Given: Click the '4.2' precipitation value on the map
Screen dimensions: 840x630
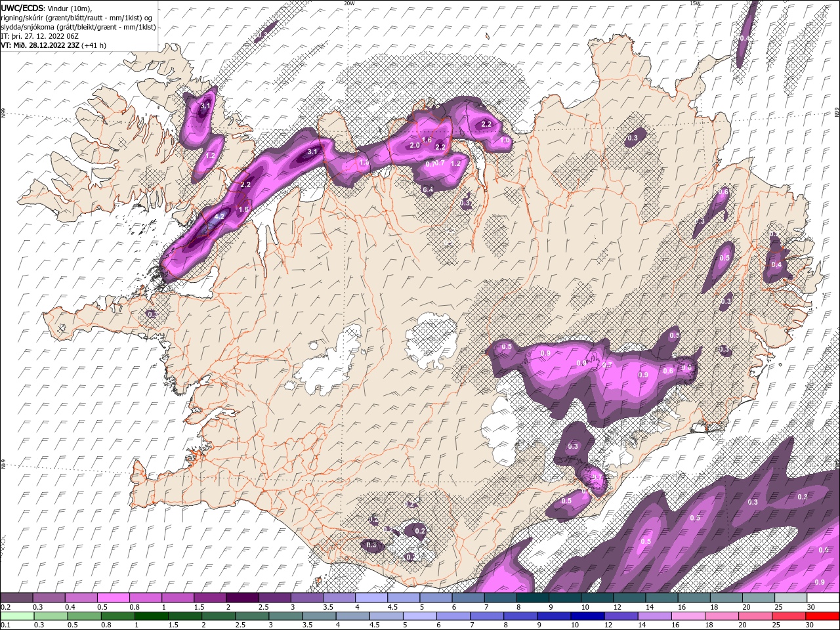Looking at the screenshot, I should click(x=219, y=217).
